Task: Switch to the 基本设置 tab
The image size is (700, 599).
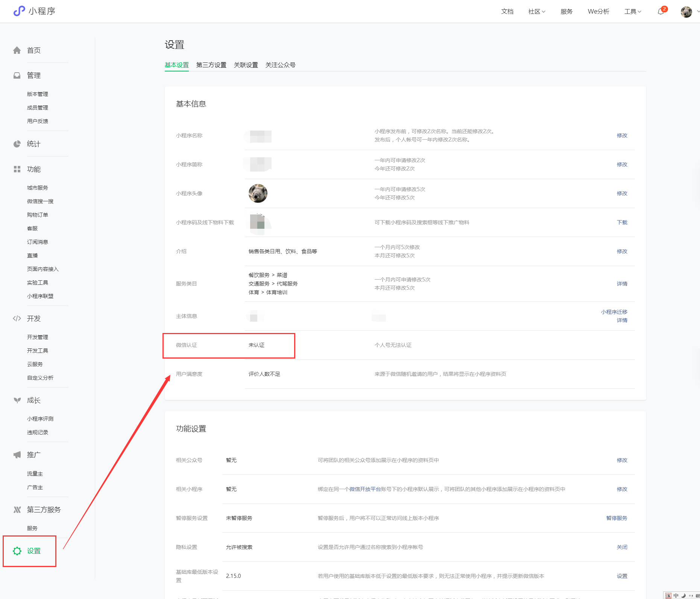Action: 177,65
